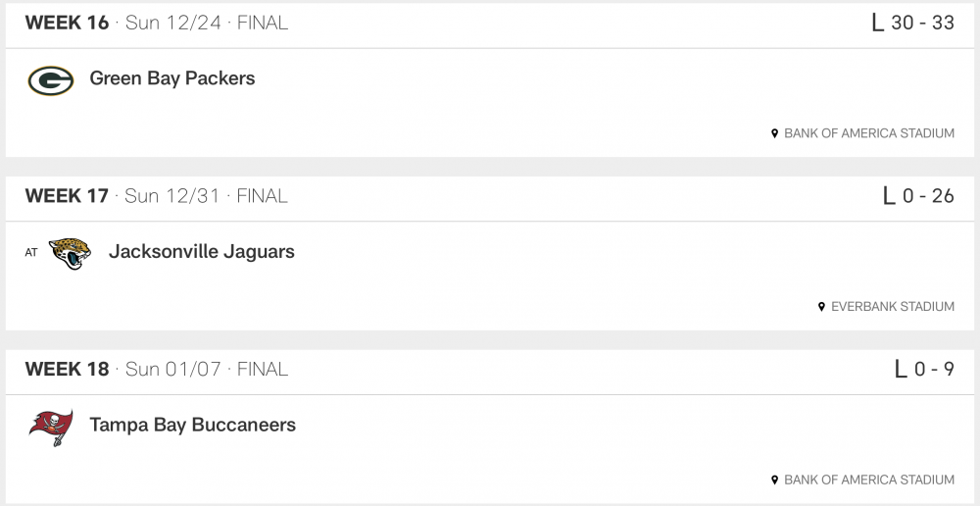
Task: View the L 30 - 33 final score
Action: pos(912,23)
